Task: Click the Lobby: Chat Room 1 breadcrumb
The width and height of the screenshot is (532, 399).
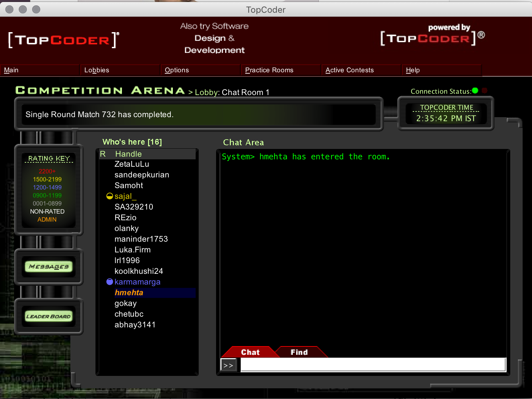Action: pos(232,92)
